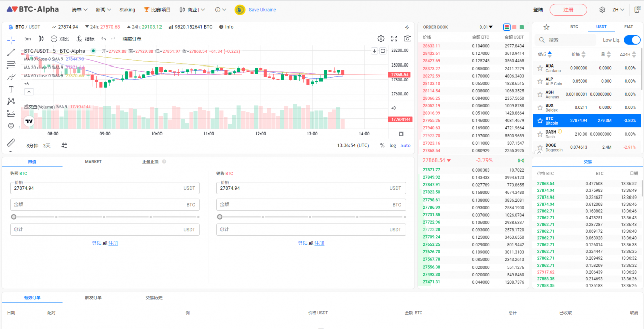Toggle log scale on the chart
The height and width of the screenshot is (329, 644).
point(392,145)
